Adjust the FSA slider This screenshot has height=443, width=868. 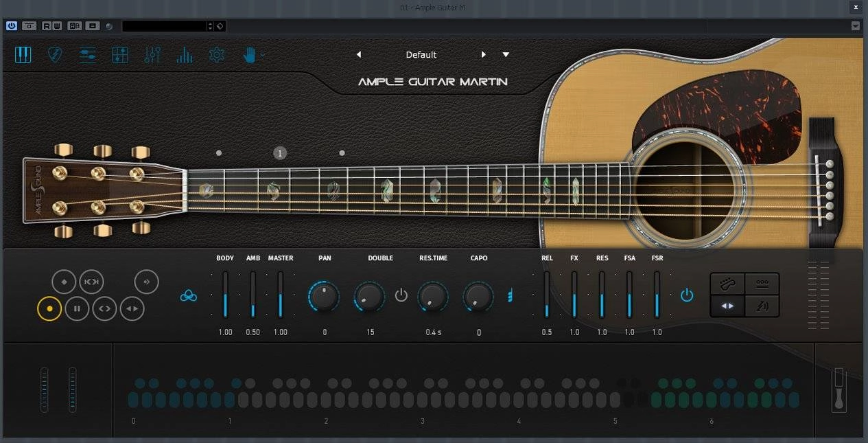coord(629,295)
